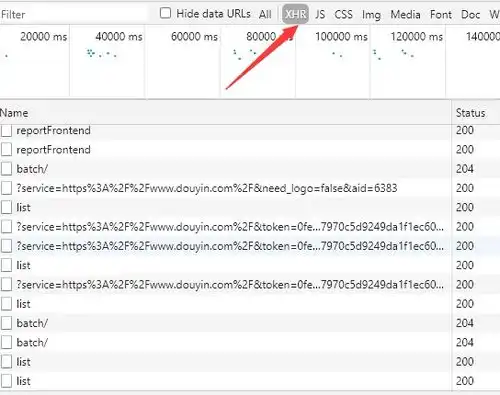500x395 pixels.
Task: Select the XHR filter
Action: click(x=295, y=14)
